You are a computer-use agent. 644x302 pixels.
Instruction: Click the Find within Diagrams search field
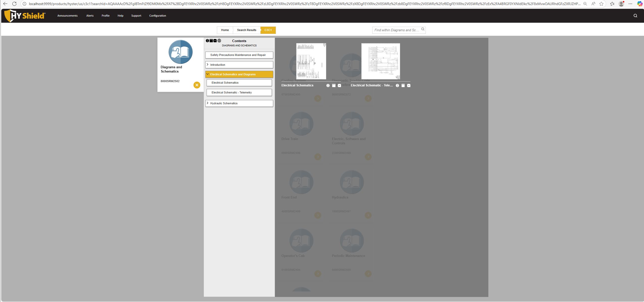[x=396, y=30]
